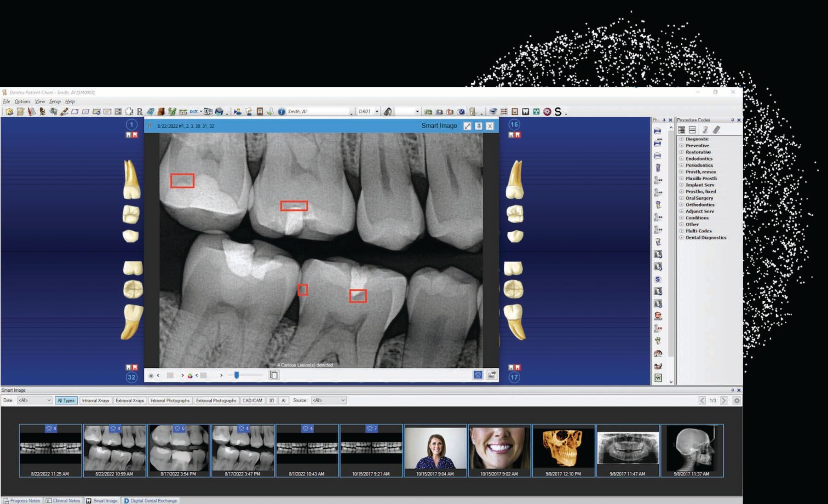This screenshot has width=828, height=504.
Task: Open the Date filter dropdown
Action: tap(34, 401)
